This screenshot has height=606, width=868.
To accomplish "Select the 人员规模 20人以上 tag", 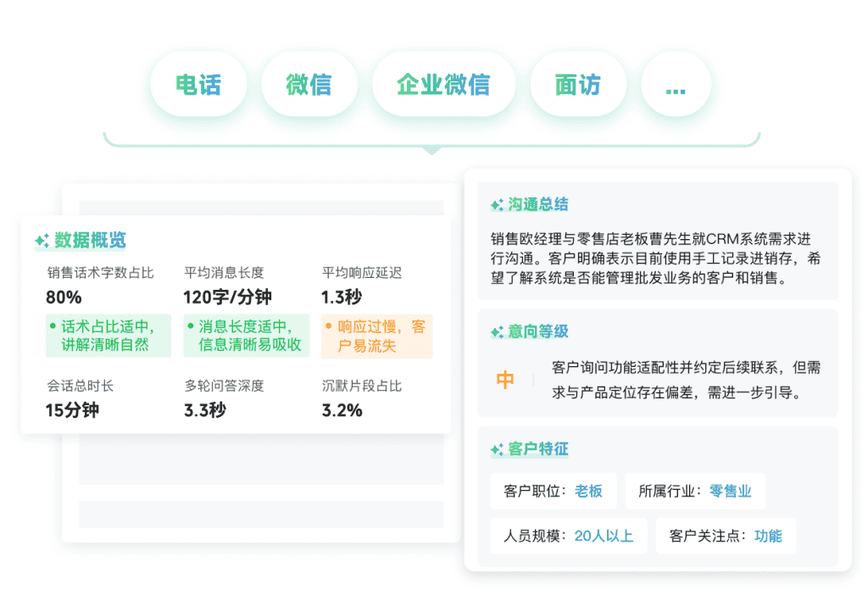I will coord(568,536).
